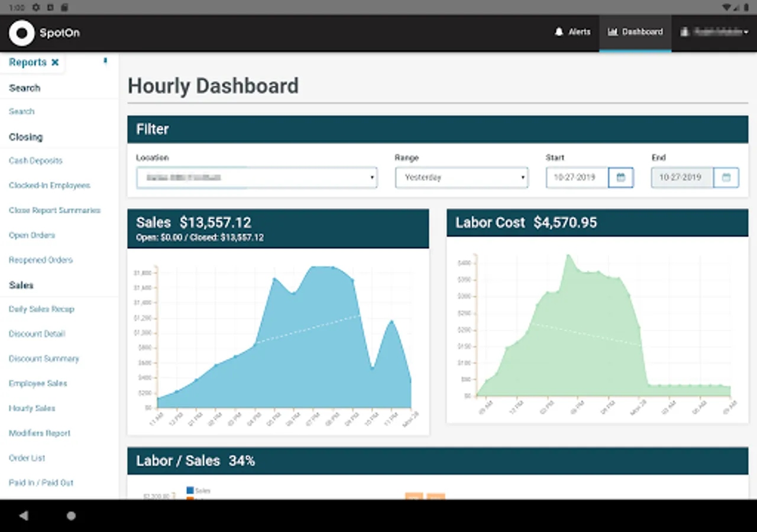Open the Daily Sales Recap report

41,309
